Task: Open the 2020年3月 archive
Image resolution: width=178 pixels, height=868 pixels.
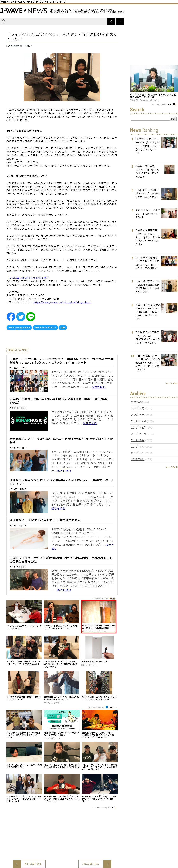Action: coord(138,402)
